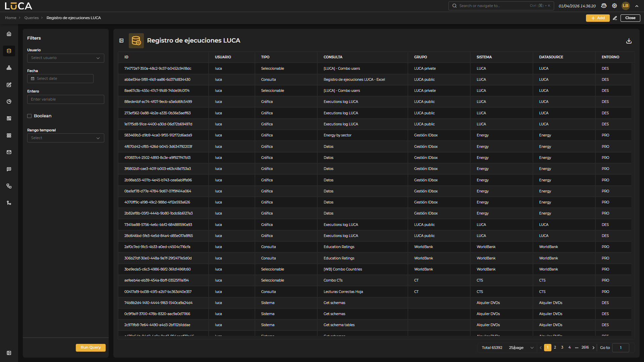This screenshot has height=362, width=644.
Task: Open the settings gear icon in the top bar
Action: pyautogui.click(x=614, y=6)
